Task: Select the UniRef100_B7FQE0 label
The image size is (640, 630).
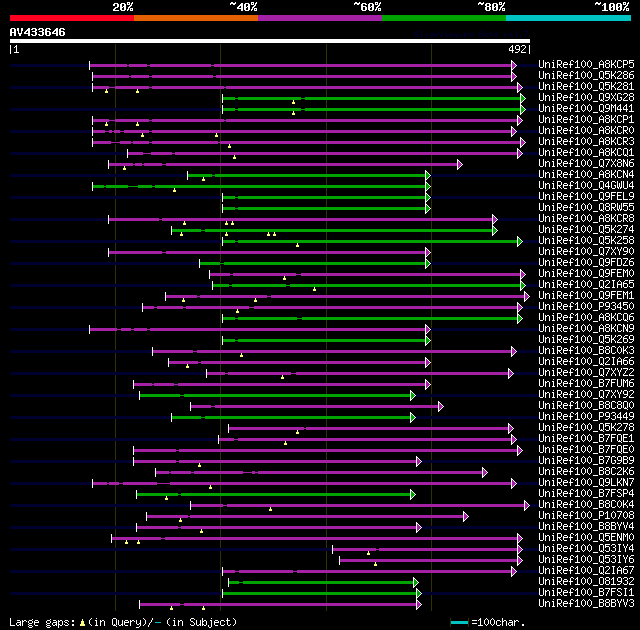Action: coord(586,450)
